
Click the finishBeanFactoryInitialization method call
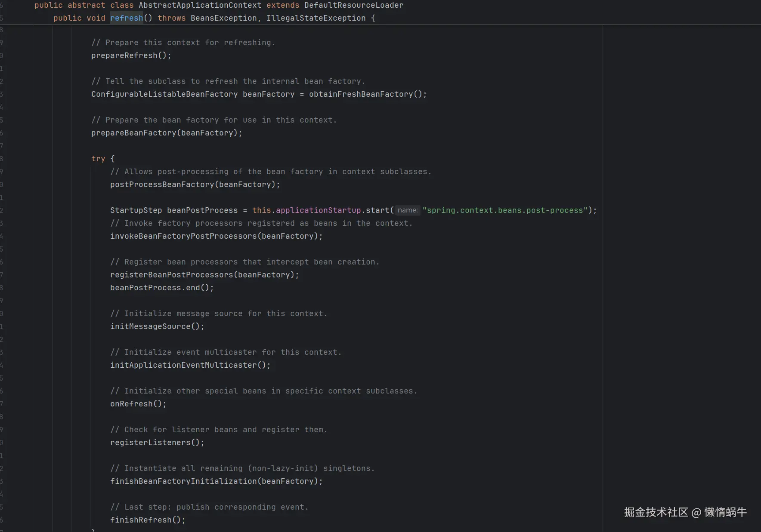pos(183,481)
